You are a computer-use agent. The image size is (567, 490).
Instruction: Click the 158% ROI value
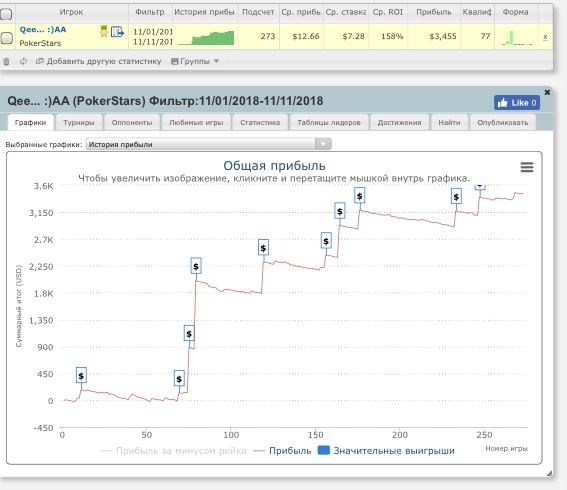click(392, 36)
